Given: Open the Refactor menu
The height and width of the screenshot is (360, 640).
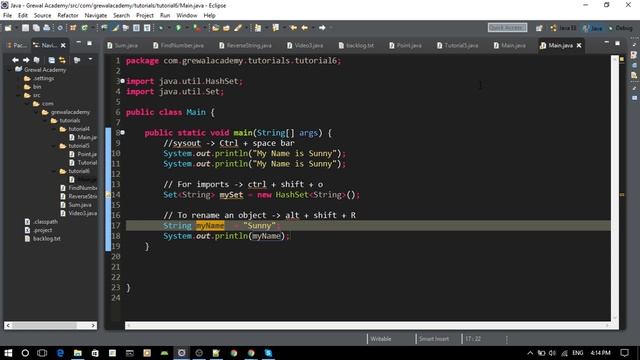Looking at the screenshot, I should coord(68,16).
